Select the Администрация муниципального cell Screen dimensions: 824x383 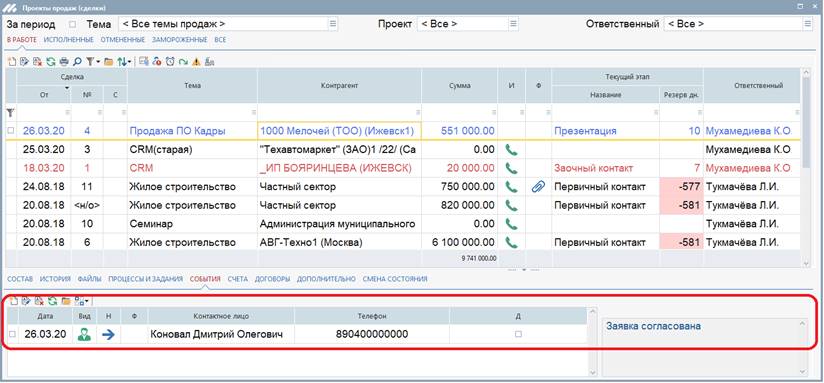coord(339,224)
